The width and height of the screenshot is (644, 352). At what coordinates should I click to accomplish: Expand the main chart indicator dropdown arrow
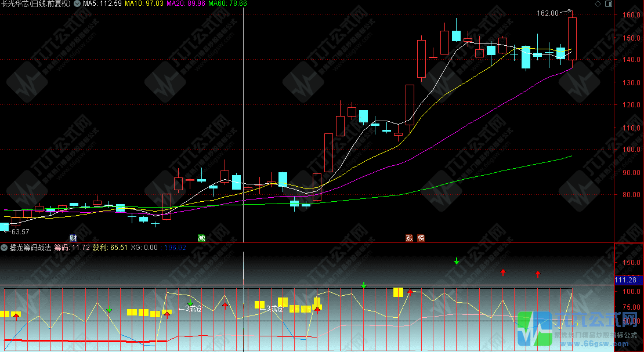(x=78, y=3)
